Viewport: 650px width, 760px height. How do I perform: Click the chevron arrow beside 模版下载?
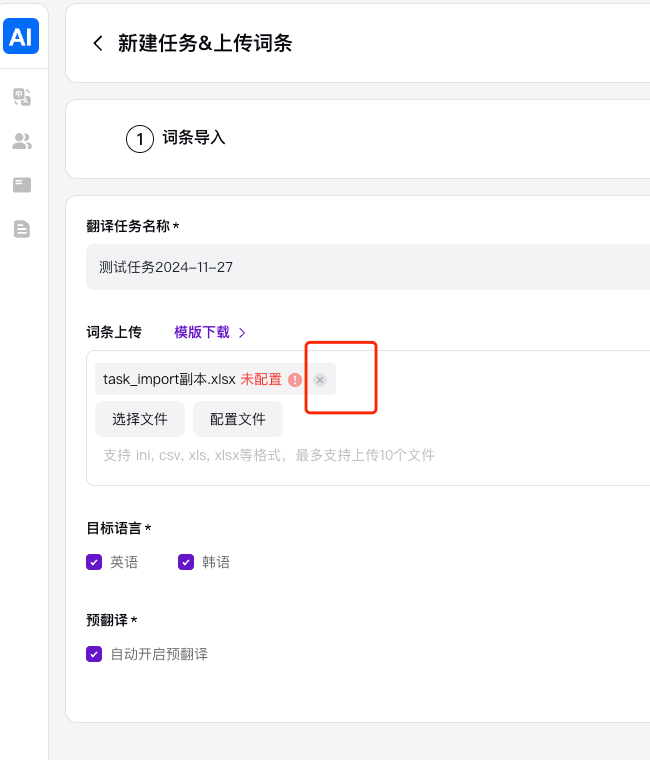click(x=242, y=332)
